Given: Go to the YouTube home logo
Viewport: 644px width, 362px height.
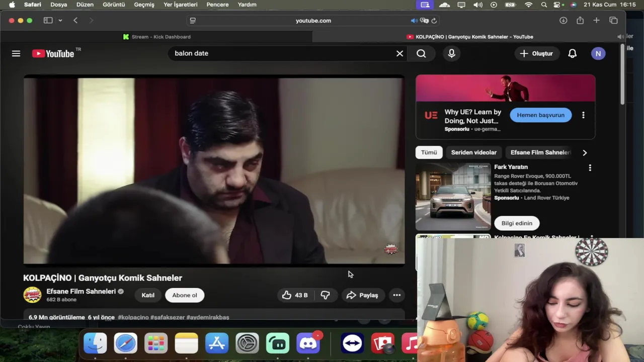Looking at the screenshot, I should pyautogui.click(x=53, y=53).
